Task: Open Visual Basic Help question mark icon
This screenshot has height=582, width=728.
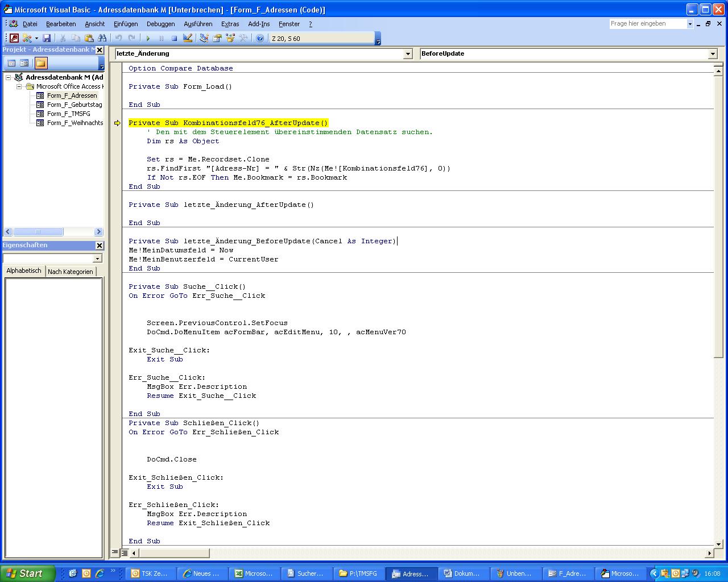Action: 260,38
